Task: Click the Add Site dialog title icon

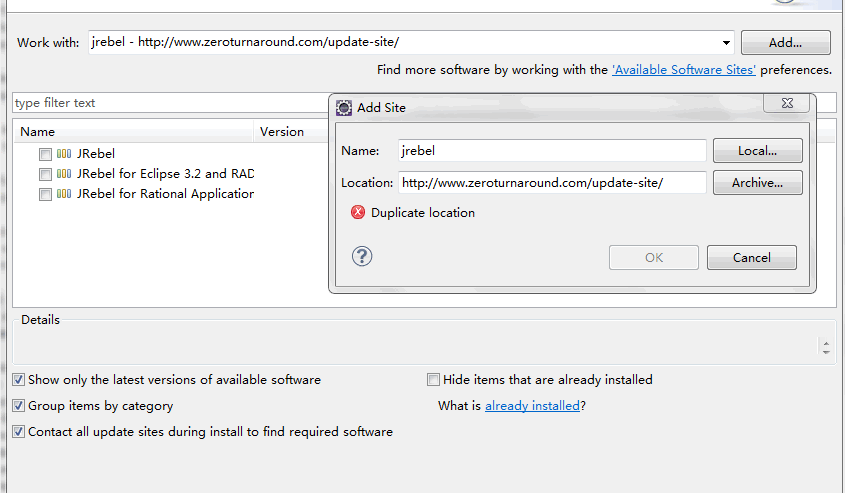Action: [344, 107]
